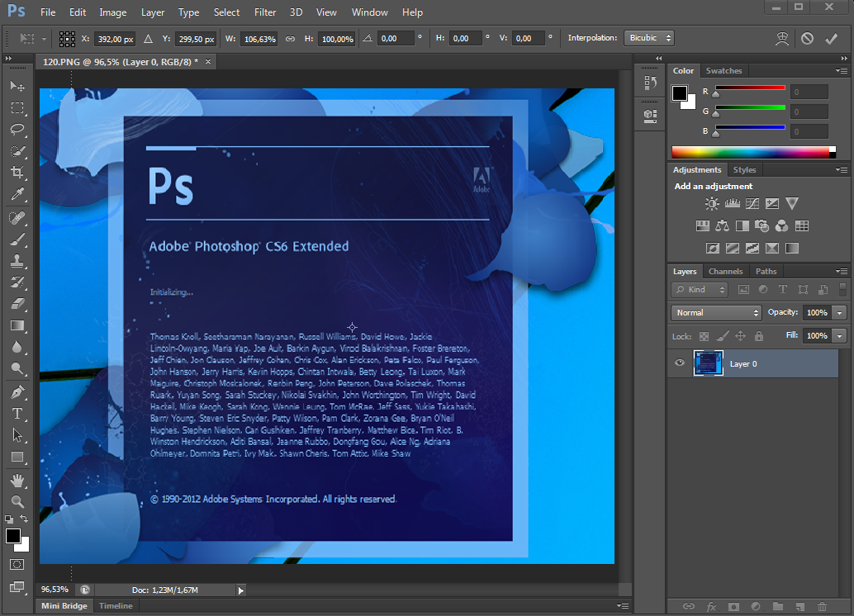Select the Clone Stamp tool

(x=17, y=261)
